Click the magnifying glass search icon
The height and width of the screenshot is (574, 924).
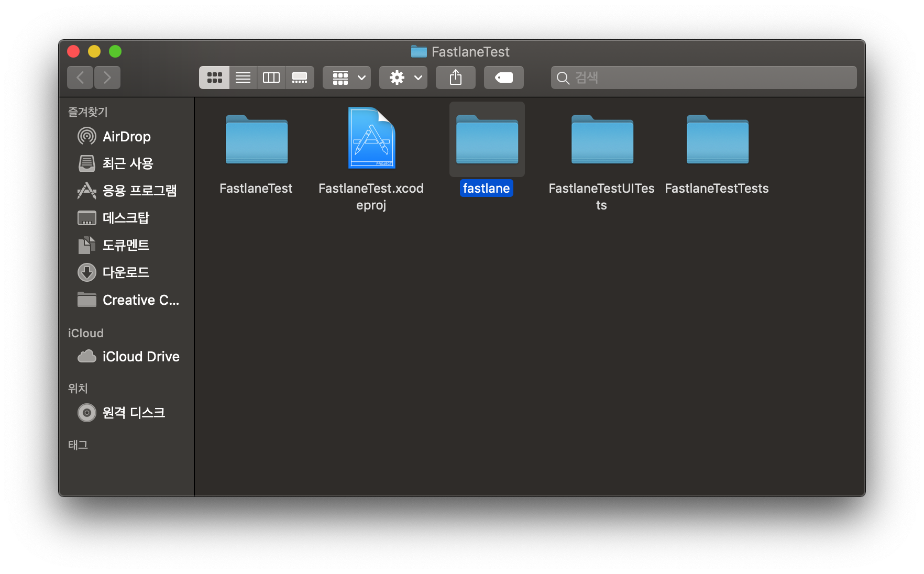563,78
